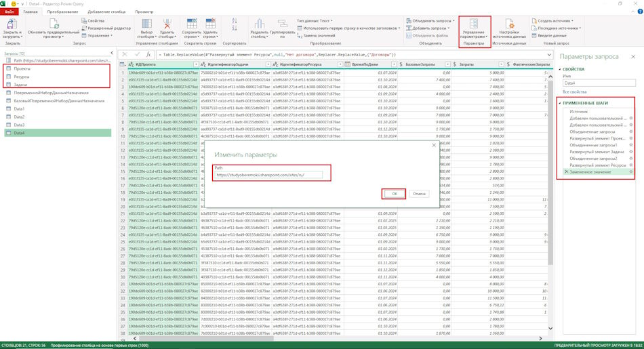Click the smiley feedback icon in title bar
This screenshot has width=644, height=349.
14,3
